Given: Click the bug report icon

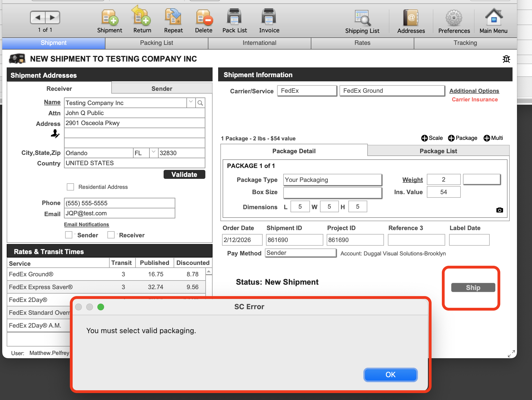Looking at the screenshot, I should (506, 59).
